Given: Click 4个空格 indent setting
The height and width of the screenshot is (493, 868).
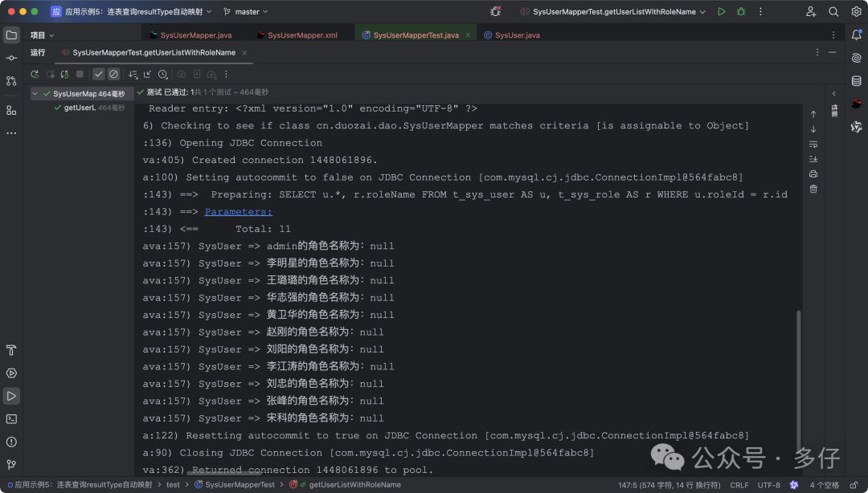Looking at the screenshot, I should [825, 485].
